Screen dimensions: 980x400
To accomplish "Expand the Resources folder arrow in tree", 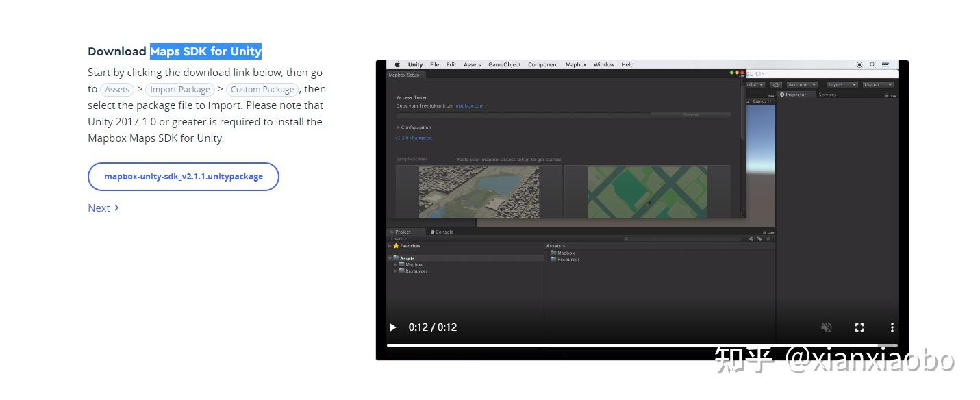I will point(395,271).
